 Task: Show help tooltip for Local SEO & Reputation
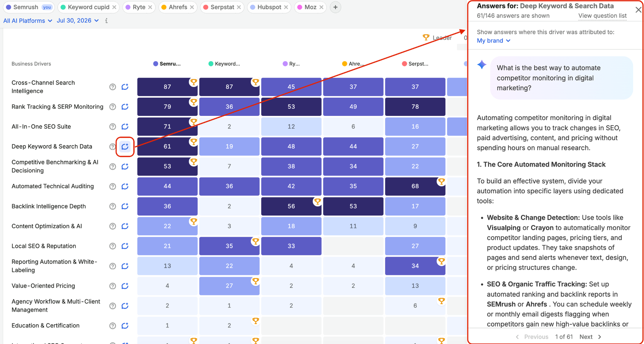point(113,246)
